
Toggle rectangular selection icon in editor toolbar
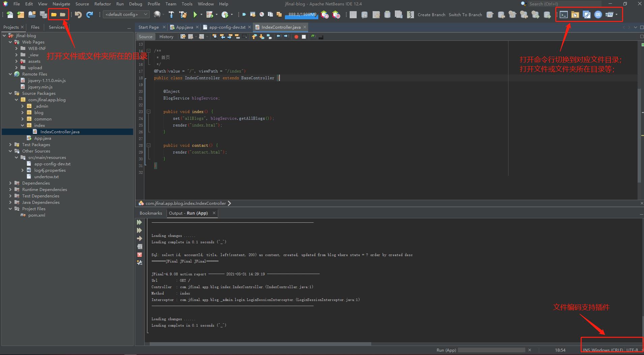[245, 36]
